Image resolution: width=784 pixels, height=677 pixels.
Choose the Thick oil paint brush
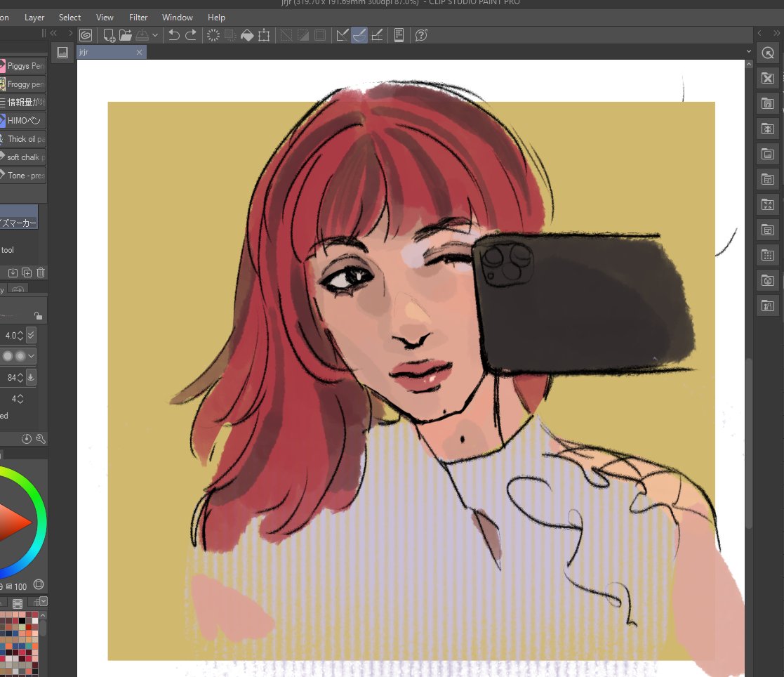click(23, 139)
